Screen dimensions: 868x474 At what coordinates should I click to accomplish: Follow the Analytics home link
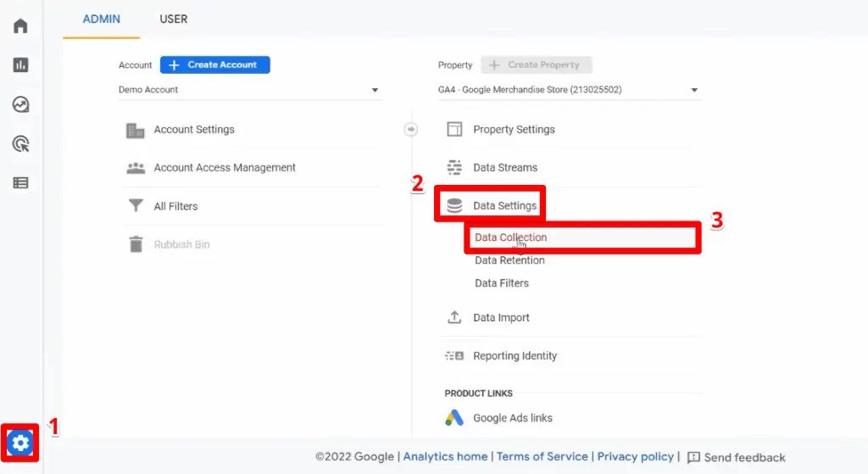tap(445, 457)
